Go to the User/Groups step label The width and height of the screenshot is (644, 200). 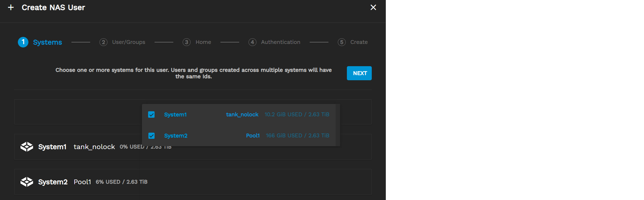click(x=129, y=42)
